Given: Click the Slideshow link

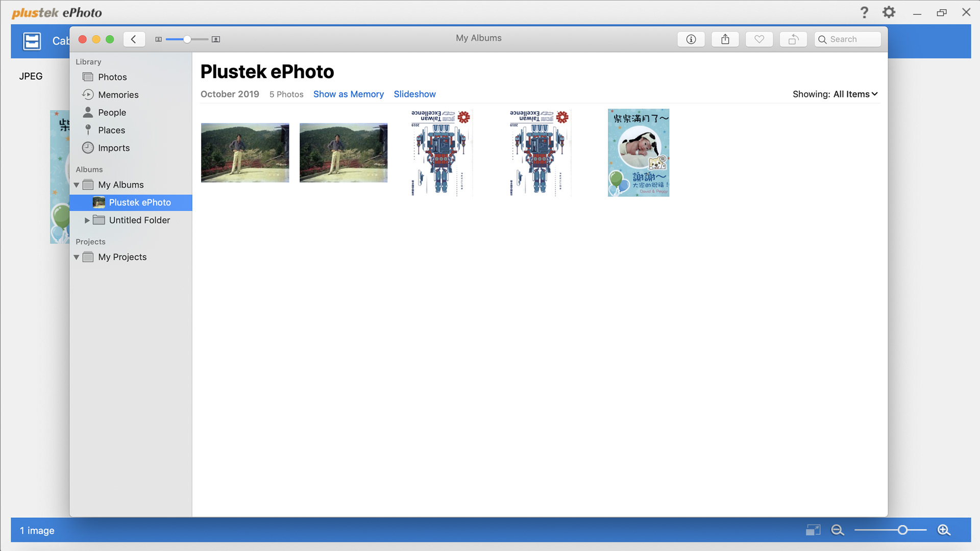Looking at the screenshot, I should coord(414,94).
